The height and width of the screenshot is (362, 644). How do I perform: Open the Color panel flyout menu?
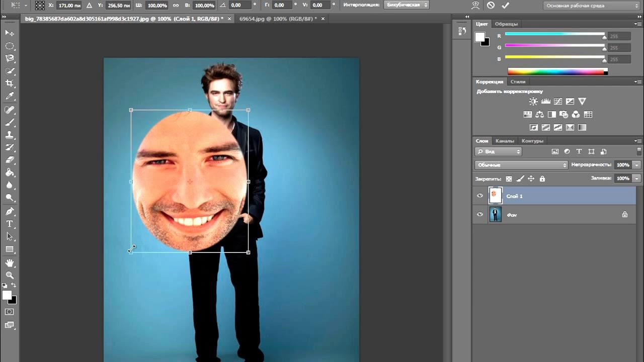[x=638, y=24]
